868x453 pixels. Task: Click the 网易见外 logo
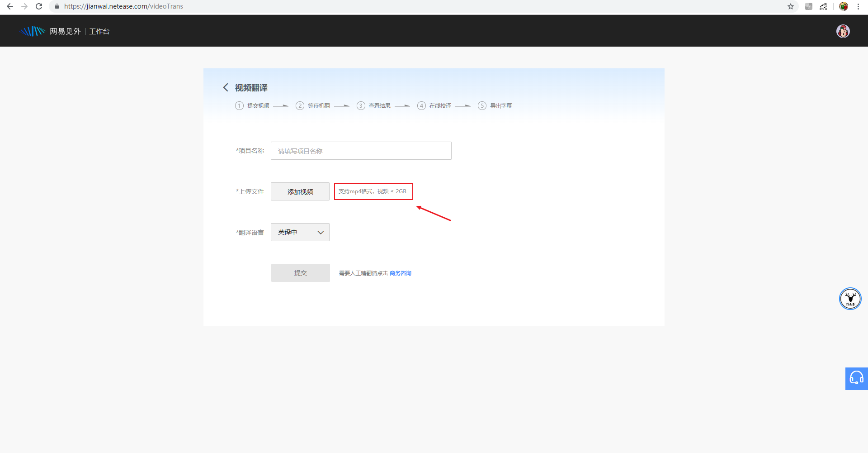(x=50, y=31)
